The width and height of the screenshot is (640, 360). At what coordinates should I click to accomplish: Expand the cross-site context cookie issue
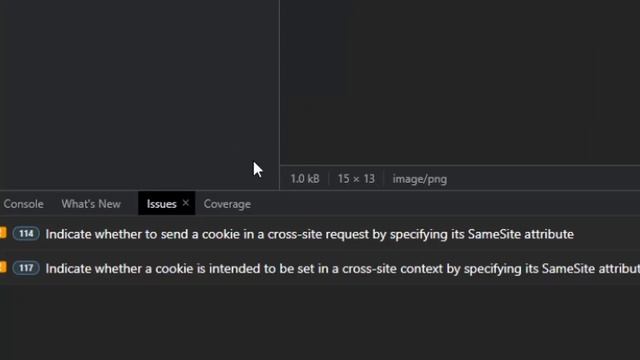click(x=342, y=269)
